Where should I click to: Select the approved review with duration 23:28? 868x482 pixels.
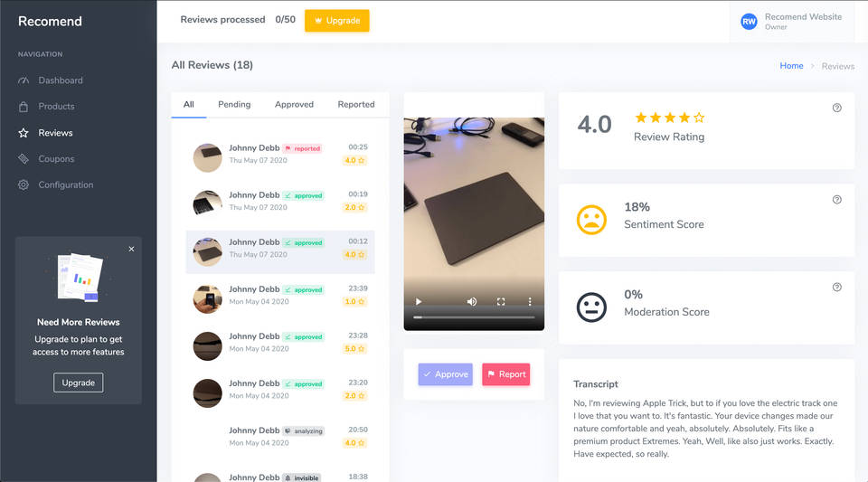[280, 345]
